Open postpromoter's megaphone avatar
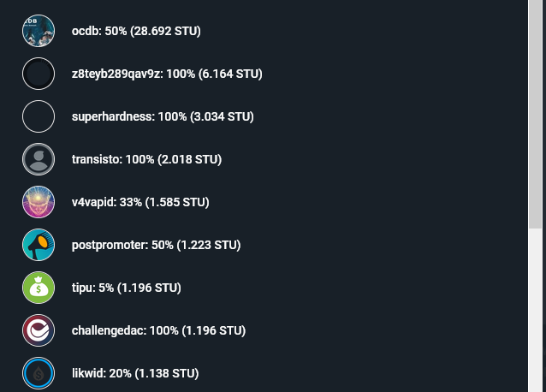 (39, 245)
